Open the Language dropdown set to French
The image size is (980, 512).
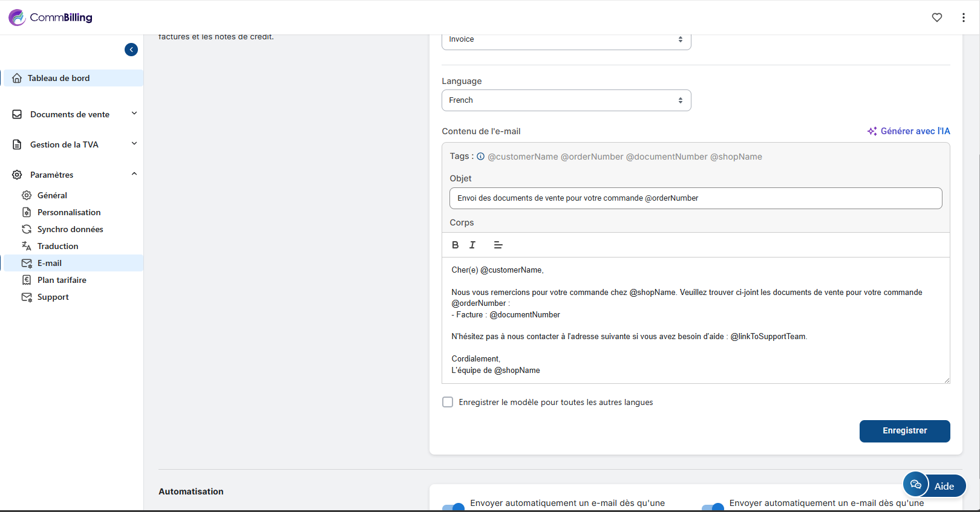(x=566, y=100)
